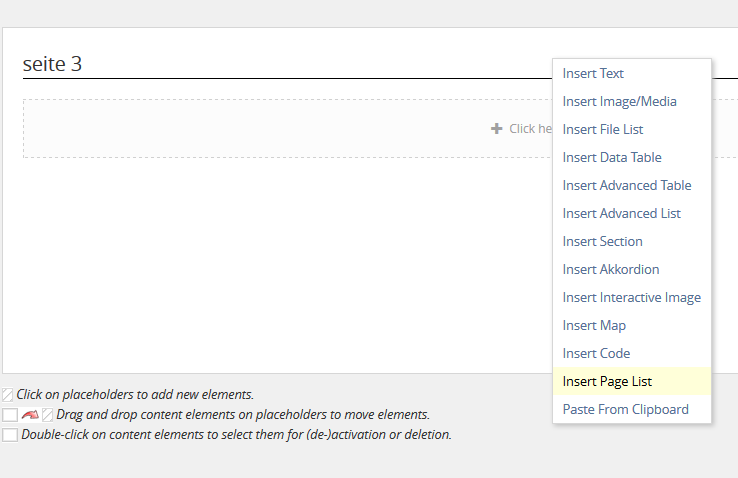This screenshot has width=738, height=478.
Task: Choose Insert Code from menu
Action: pos(596,353)
